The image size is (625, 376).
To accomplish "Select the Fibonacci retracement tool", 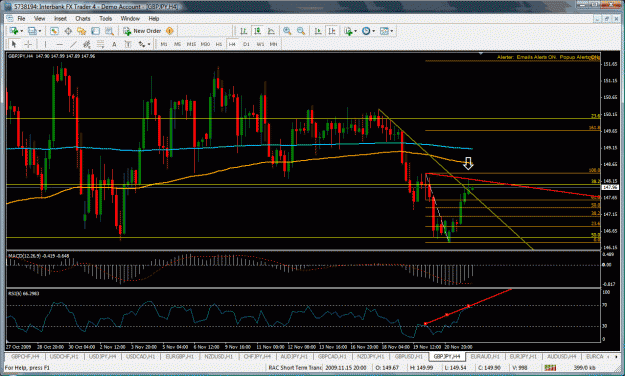I will [100, 44].
